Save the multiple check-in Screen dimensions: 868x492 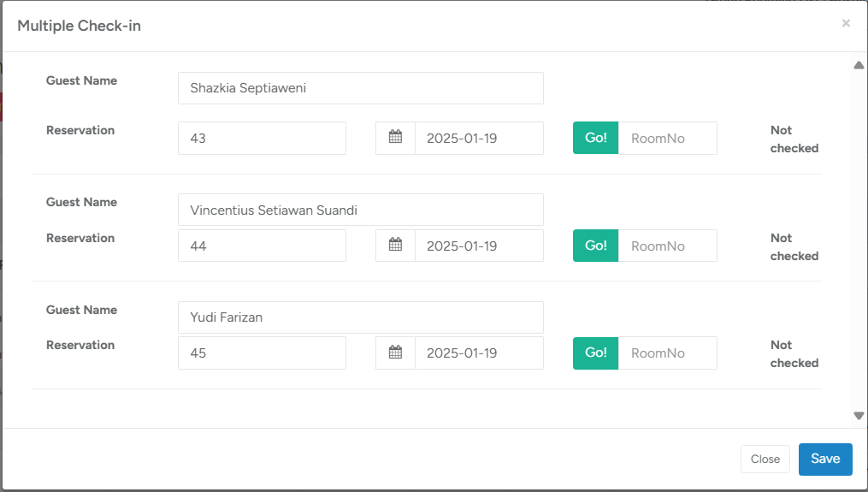[x=824, y=459]
